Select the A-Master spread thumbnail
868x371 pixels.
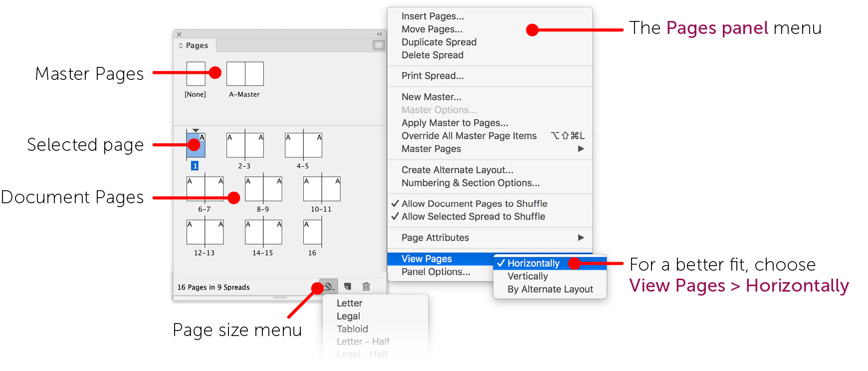[x=245, y=74]
